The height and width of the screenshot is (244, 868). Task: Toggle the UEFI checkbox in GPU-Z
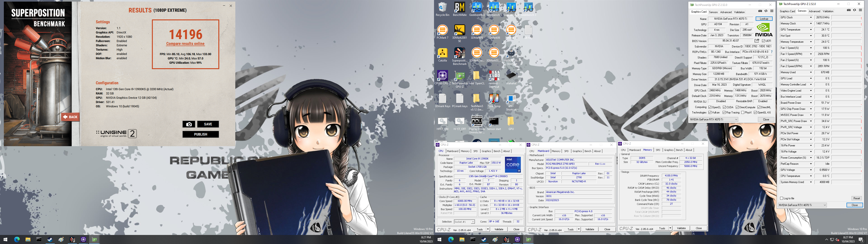(x=764, y=41)
